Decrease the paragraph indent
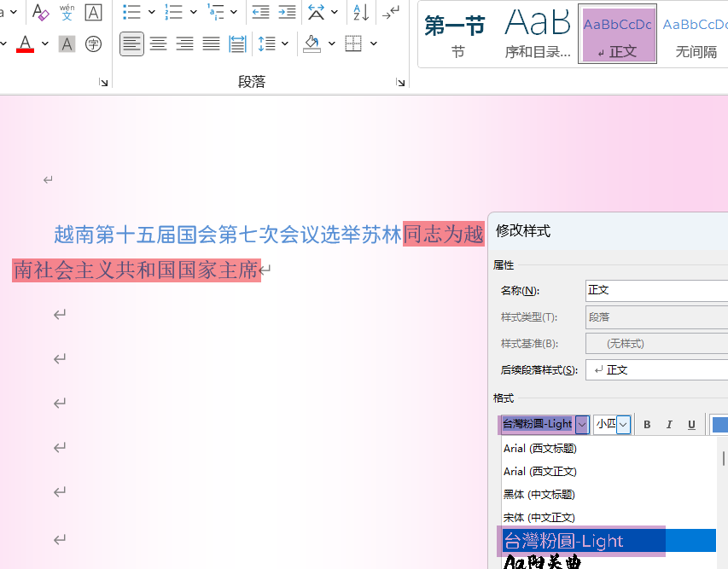 (260, 12)
